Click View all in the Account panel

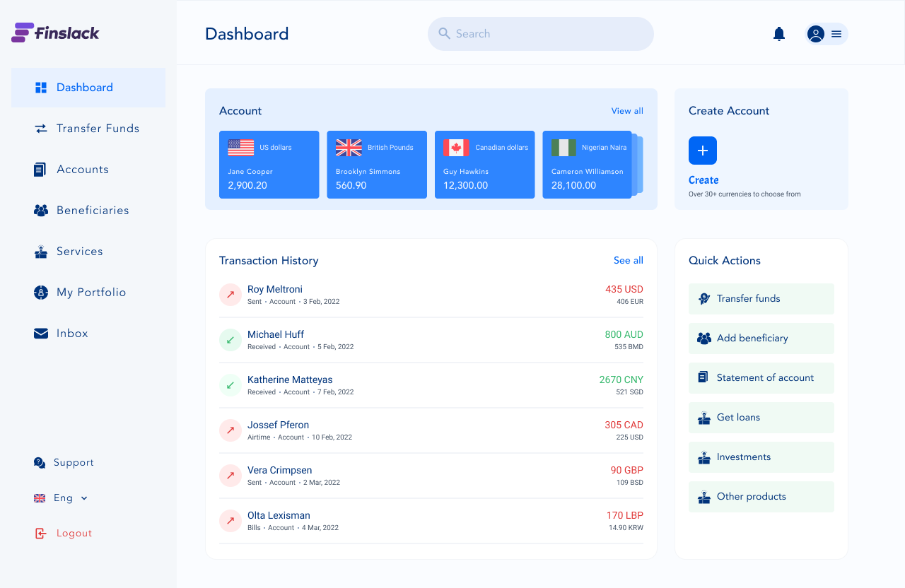point(627,110)
